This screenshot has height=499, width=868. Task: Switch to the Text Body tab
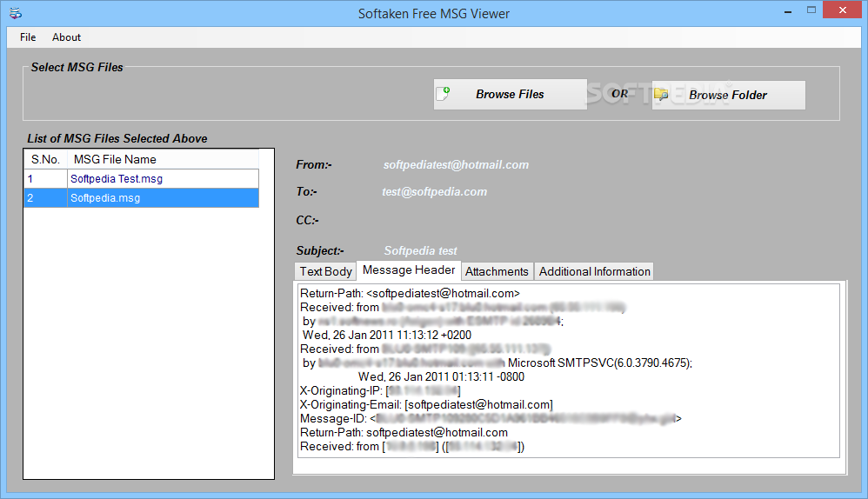tap(325, 271)
